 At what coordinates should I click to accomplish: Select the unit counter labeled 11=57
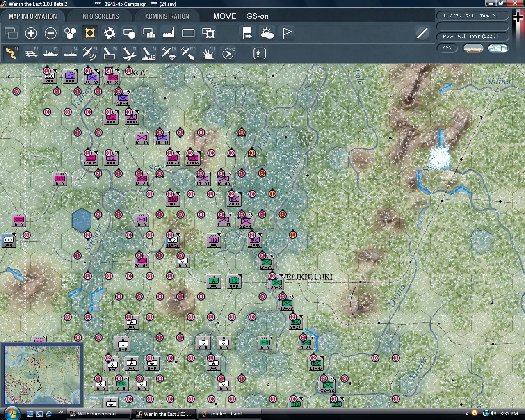(172, 241)
